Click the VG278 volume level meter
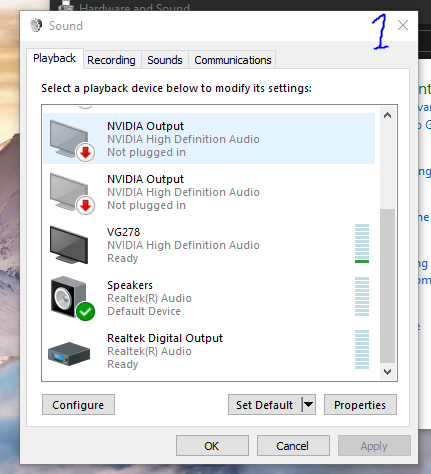This screenshot has height=474, width=431. (362, 243)
